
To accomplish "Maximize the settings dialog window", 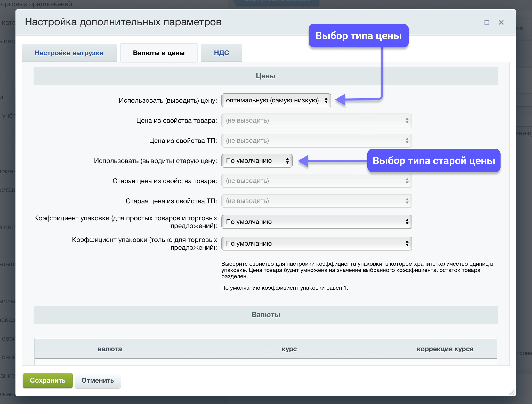I will coord(487,23).
